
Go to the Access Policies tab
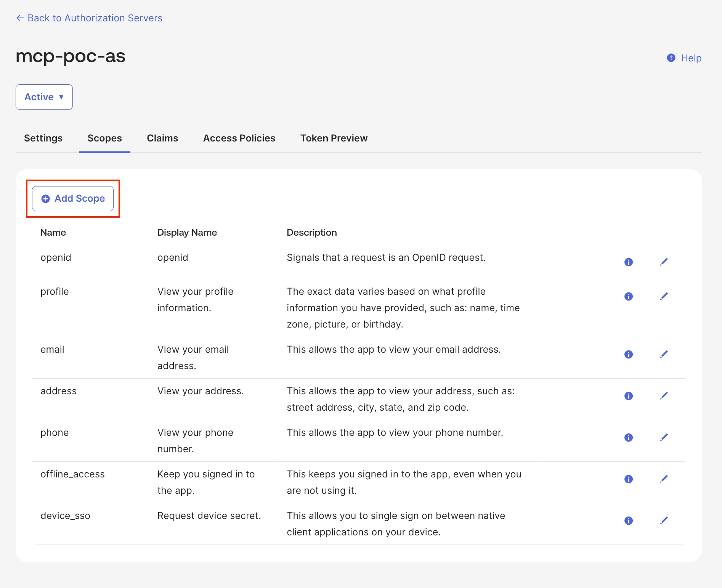239,138
